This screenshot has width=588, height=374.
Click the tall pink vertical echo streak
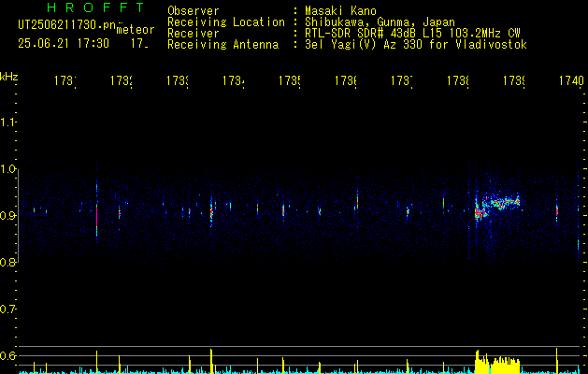pos(96,216)
